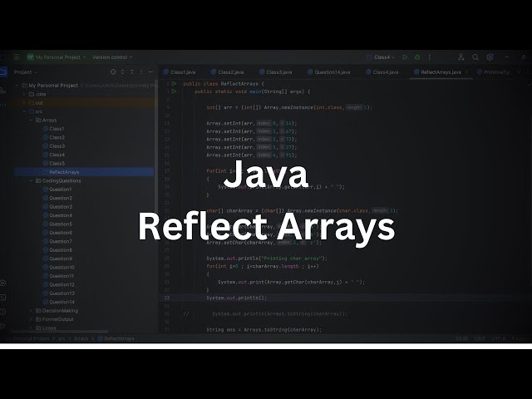Open the IDE Settings gear icon
Screen dimensions: 532x399
coord(490,57)
